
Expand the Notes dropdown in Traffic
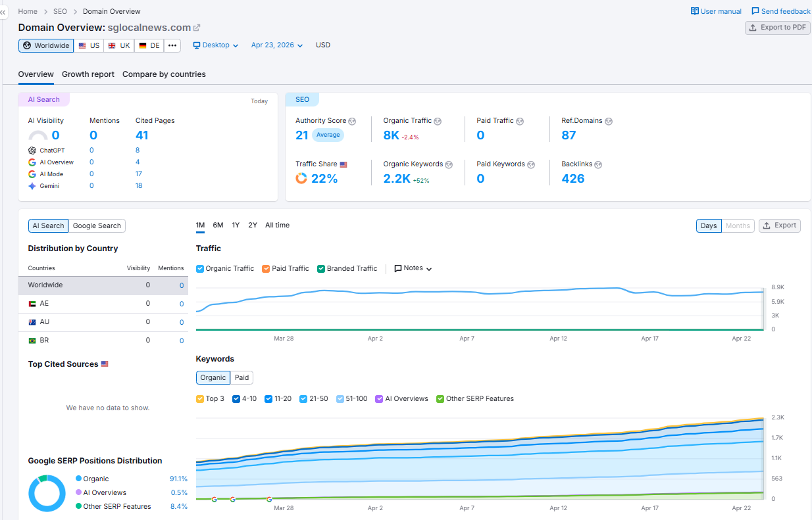pos(413,268)
